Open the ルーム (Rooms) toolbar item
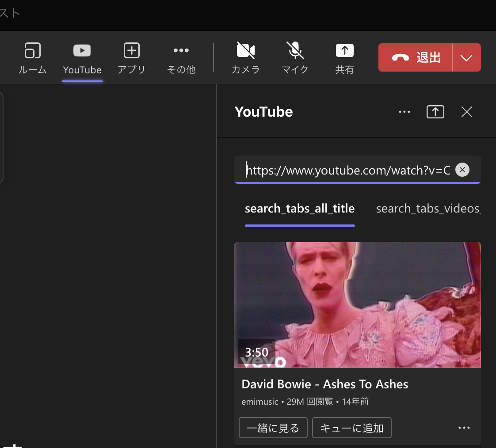Viewport: 496px width, 448px height. (32, 58)
